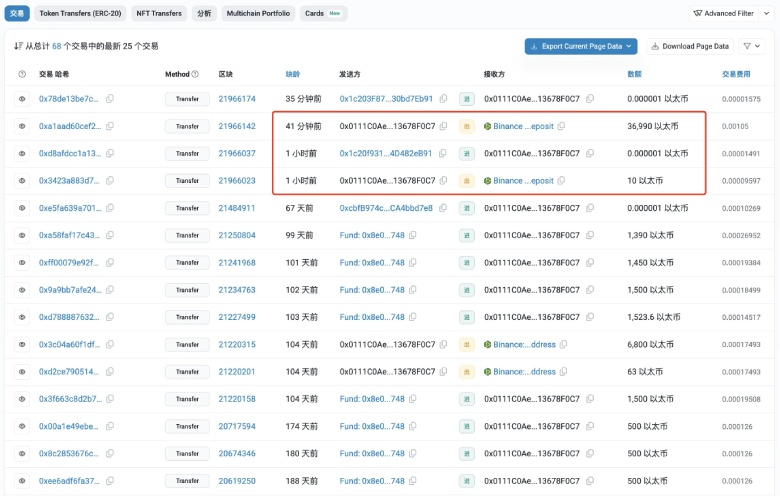Click the help icon in first column header
The image size is (780, 496).
[x=22, y=74]
